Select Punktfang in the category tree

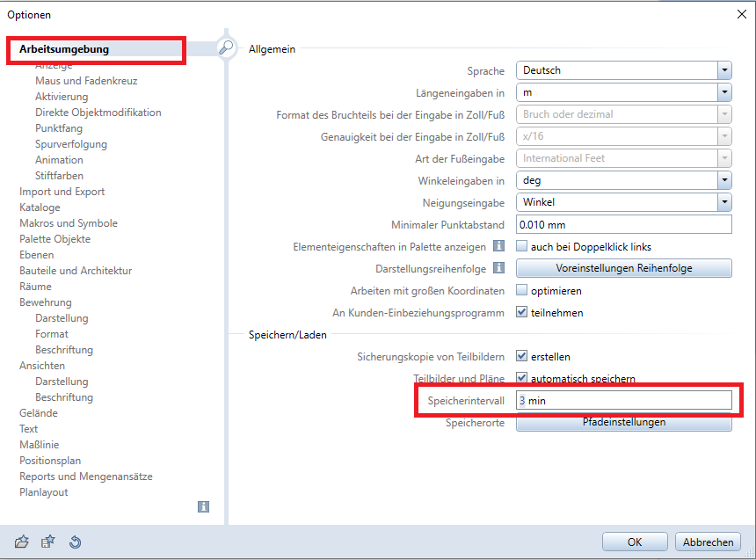(59, 128)
